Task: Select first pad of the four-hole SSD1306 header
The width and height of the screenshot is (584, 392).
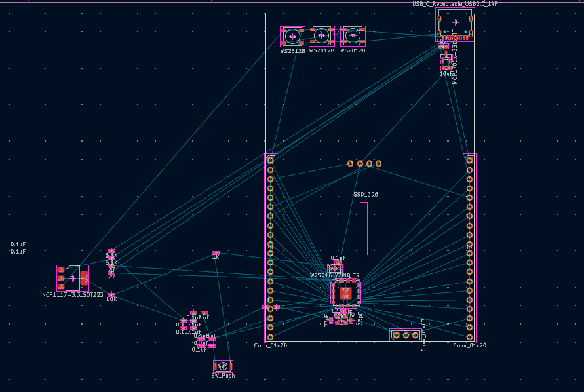Action: 351,163
